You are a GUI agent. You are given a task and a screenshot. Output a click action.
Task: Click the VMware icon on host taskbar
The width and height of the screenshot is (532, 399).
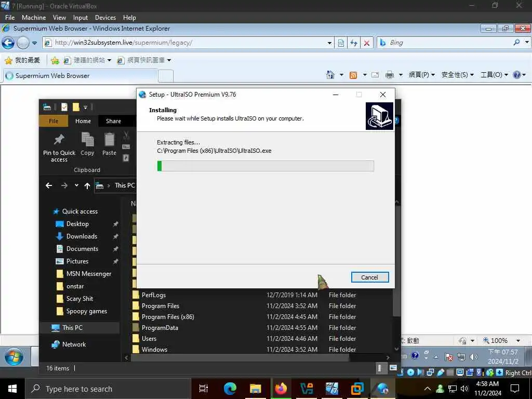[x=357, y=389]
